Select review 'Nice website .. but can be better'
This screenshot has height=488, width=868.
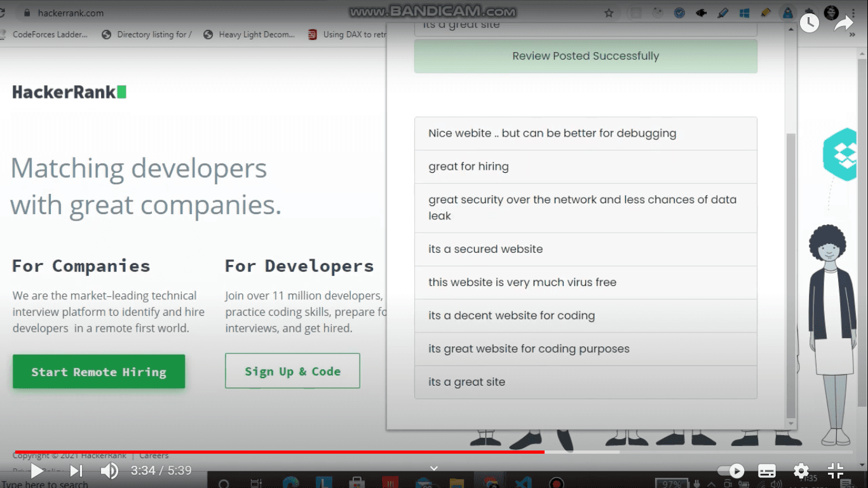point(585,133)
